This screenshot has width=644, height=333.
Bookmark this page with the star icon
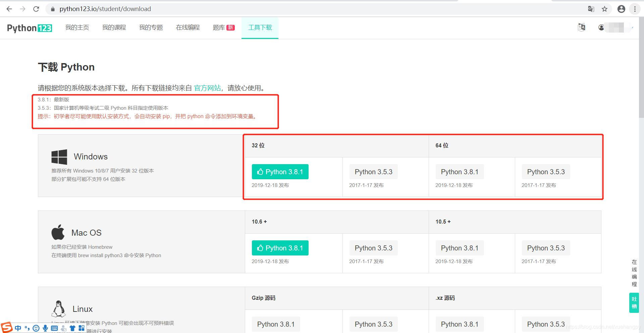604,9
